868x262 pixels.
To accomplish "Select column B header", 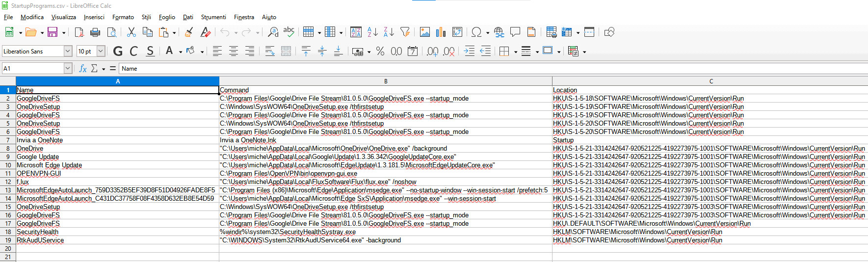I will click(x=386, y=81).
